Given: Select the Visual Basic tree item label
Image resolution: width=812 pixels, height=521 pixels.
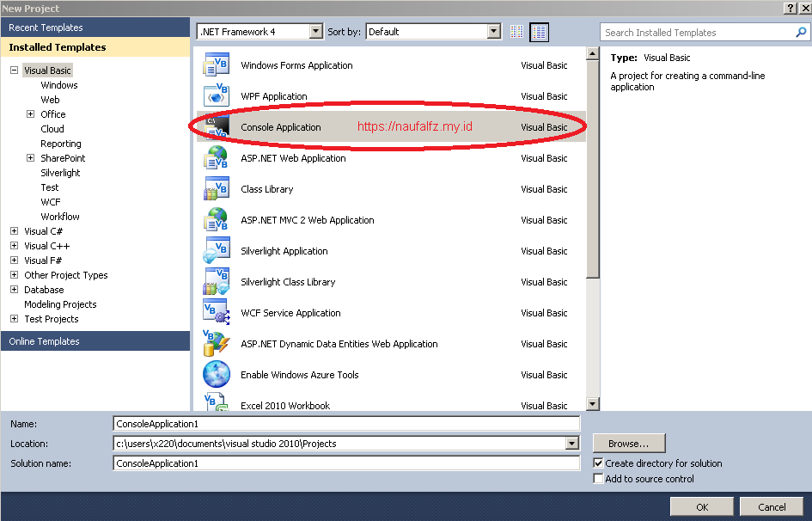Looking at the screenshot, I should [47, 70].
